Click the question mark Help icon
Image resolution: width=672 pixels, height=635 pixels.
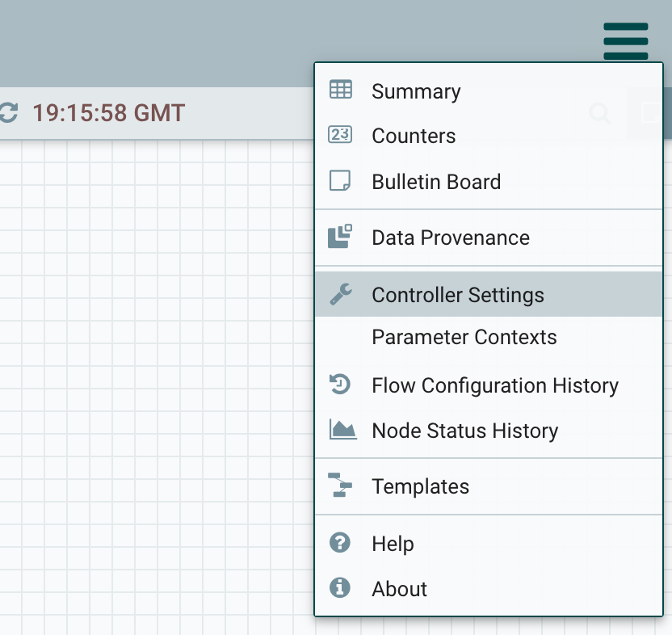[x=340, y=543]
